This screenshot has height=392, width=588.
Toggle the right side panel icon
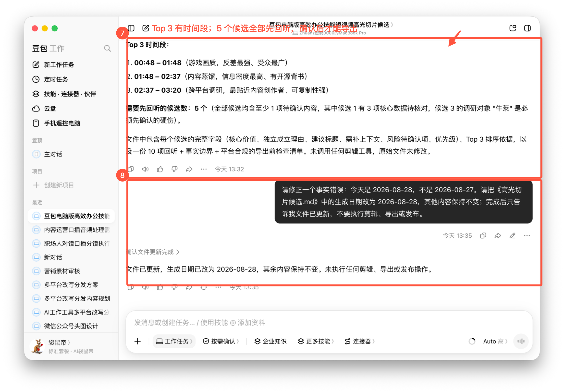click(x=527, y=28)
